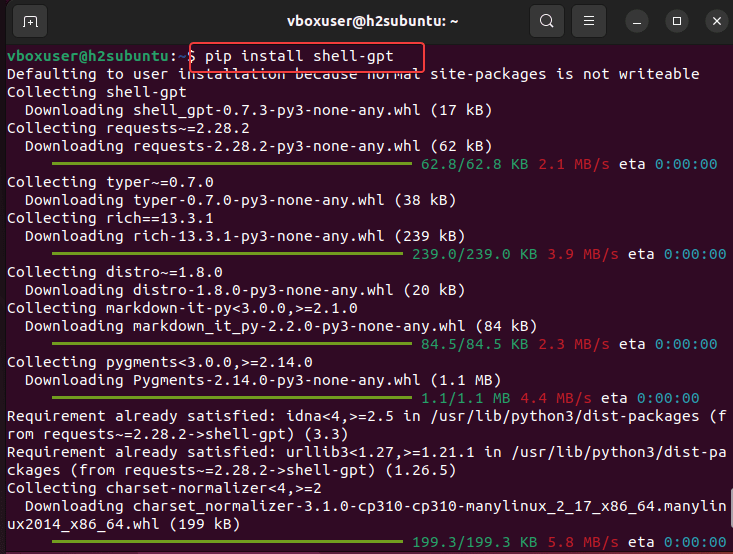Click the '5.8 MB/s' speed value
733x554 pixels.
[x=582, y=542]
